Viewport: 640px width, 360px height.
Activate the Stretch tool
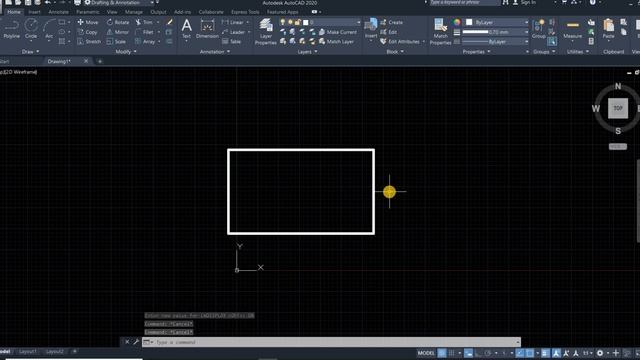coord(89,42)
